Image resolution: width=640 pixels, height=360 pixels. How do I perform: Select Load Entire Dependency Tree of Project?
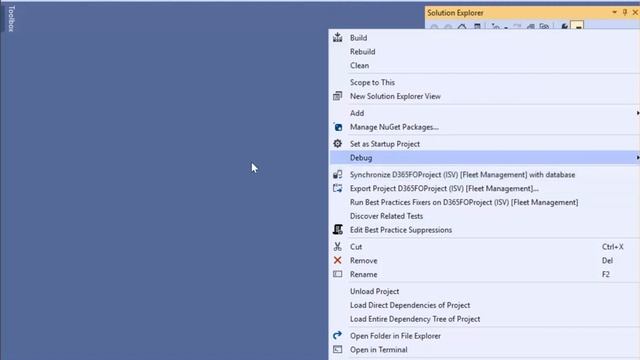(415, 319)
